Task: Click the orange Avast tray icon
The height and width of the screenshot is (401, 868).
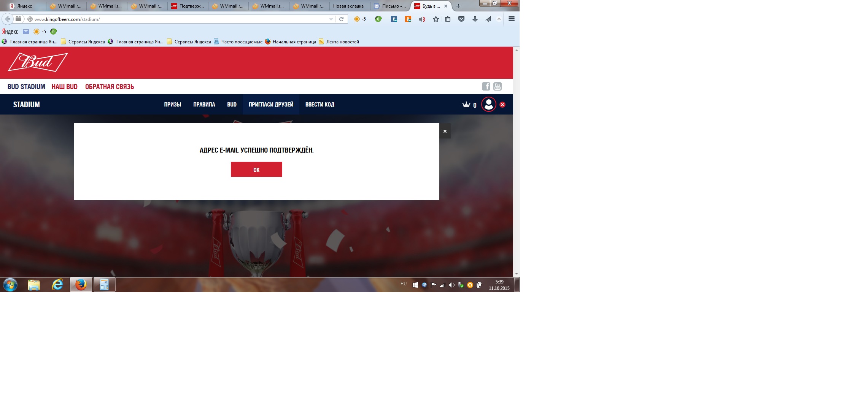Action: [x=470, y=285]
